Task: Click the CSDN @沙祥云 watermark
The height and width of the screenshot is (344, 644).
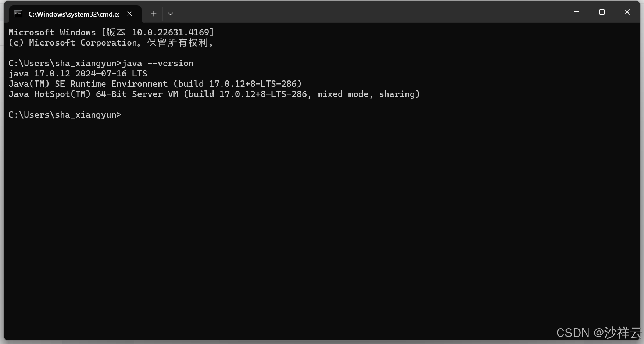Action: pyautogui.click(x=599, y=333)
